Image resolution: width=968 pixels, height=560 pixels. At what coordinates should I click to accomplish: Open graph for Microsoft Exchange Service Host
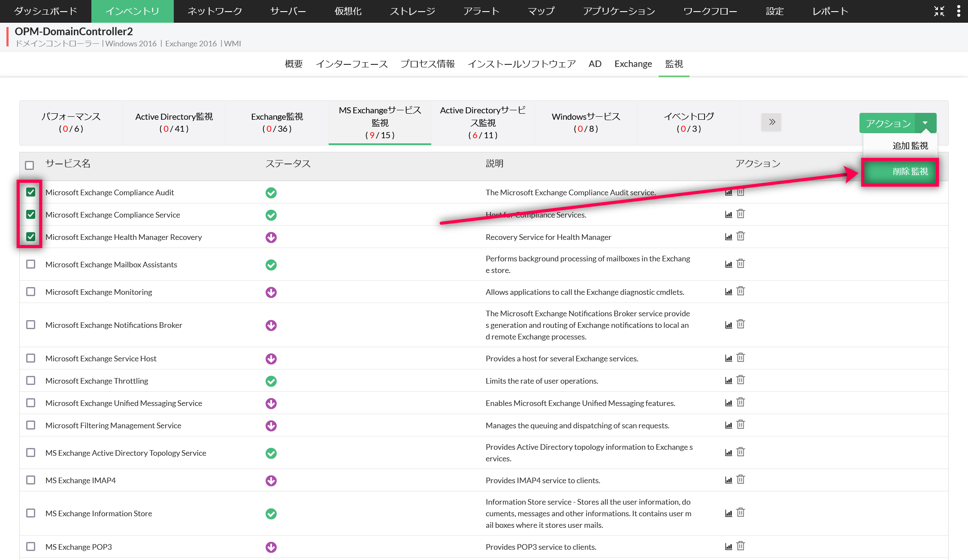pos(728,358)
